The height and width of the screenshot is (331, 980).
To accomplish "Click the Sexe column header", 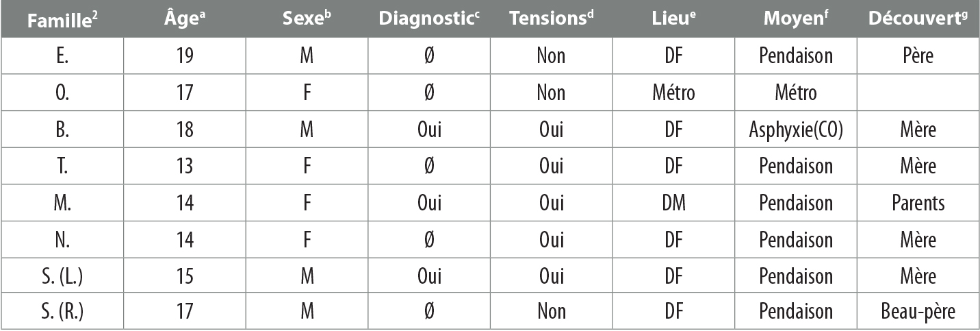I will (307, 20).
